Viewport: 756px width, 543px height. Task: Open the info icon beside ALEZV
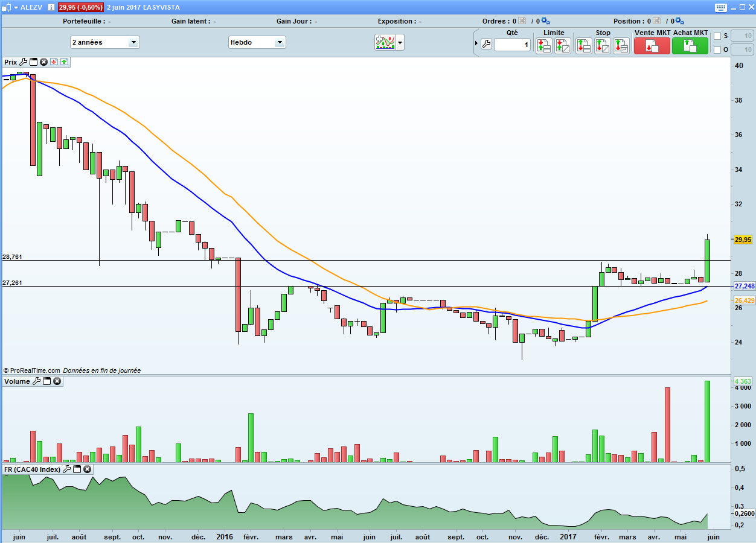point(50,7)
